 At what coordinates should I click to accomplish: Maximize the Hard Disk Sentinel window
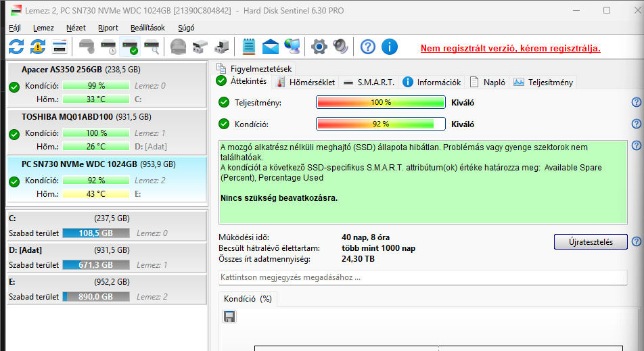coord(607,10)
